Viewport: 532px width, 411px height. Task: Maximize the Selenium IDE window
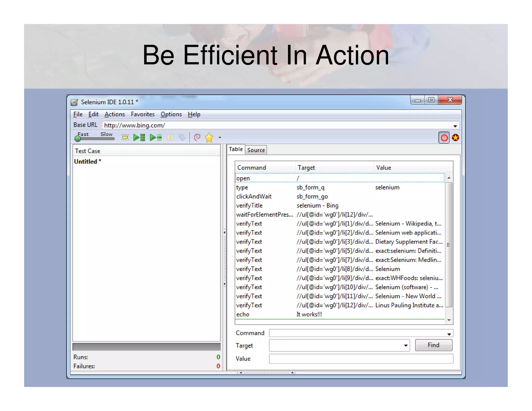click(431, 100)
